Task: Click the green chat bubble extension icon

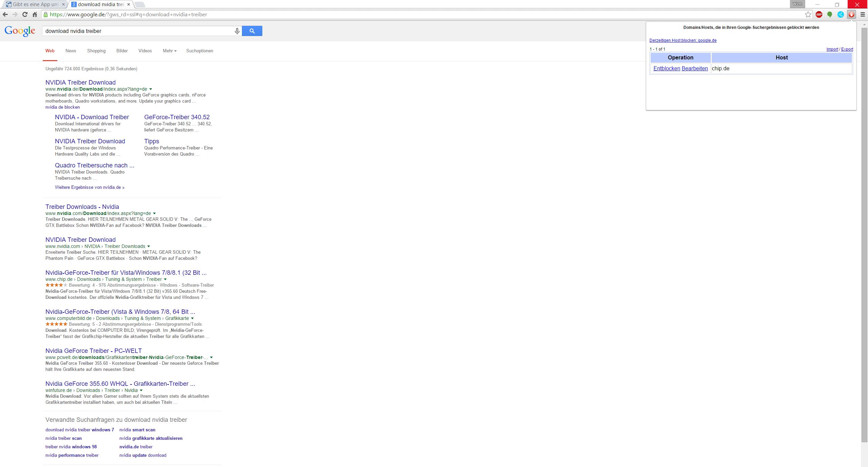Action: (x=830, y=14)
